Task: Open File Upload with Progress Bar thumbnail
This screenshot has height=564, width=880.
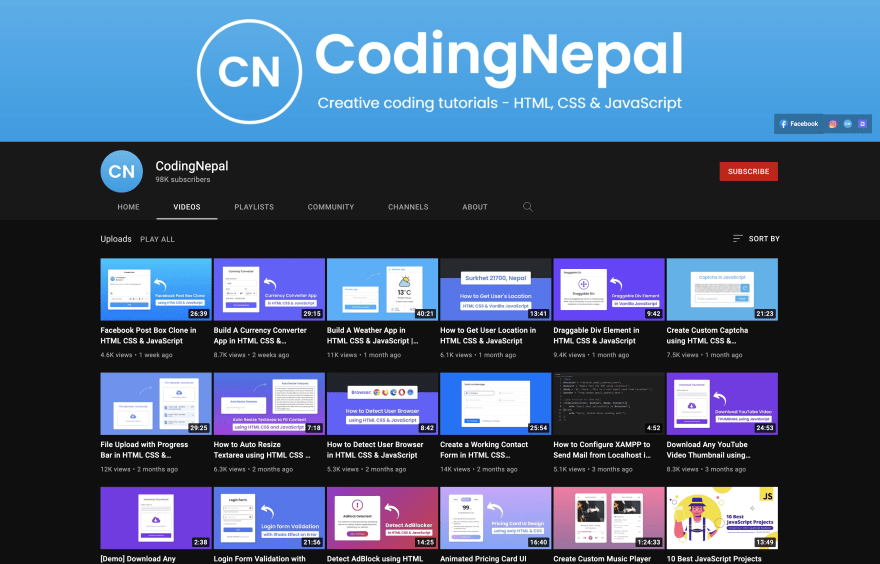Action: [x=156, y=403]
